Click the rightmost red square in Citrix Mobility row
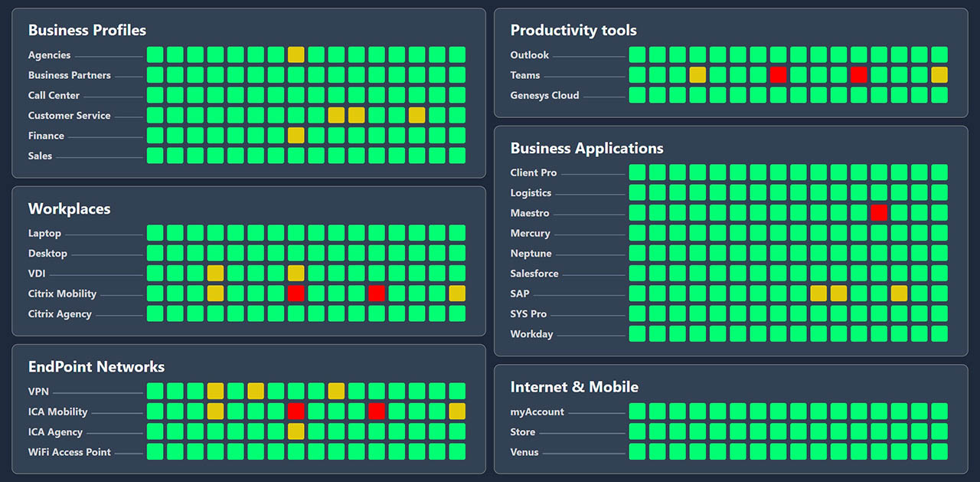Image resolution: width=980 pixels, height=482 pixels. coord(376,293)
